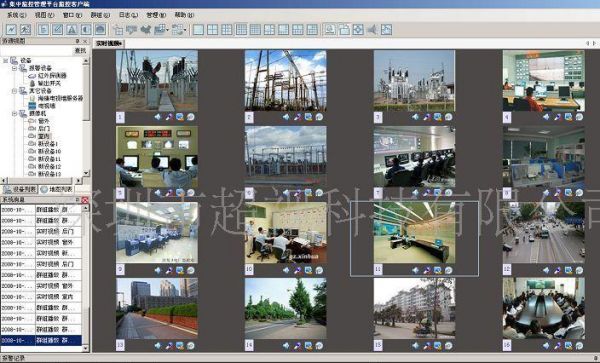Toggle audio speaker under video window 16
This screenshot has height=363, width=600.
coord(546,346)
